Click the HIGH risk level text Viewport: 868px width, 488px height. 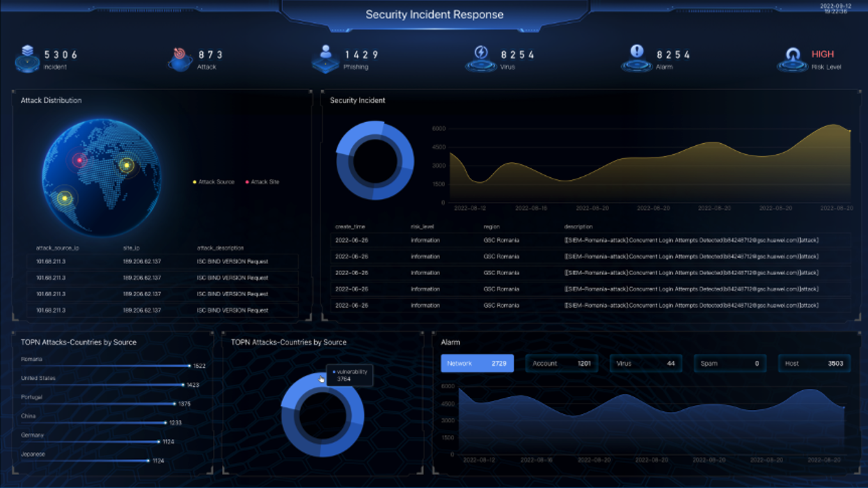point(822,54)
